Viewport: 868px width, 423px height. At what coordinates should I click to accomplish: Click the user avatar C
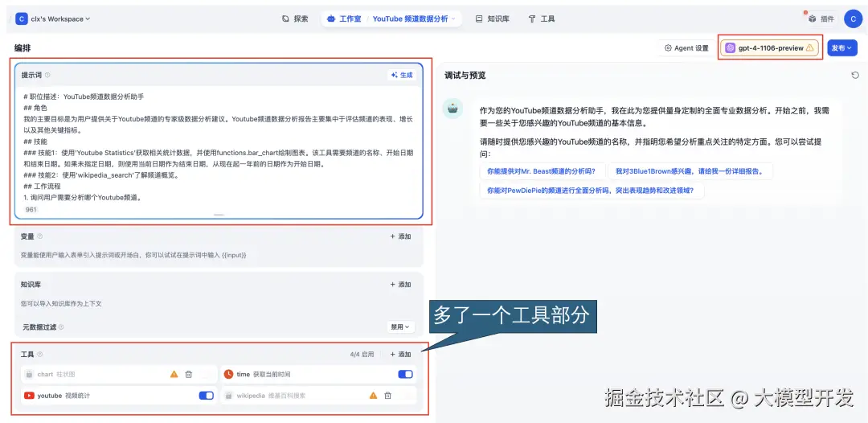[x=853, y=18]
